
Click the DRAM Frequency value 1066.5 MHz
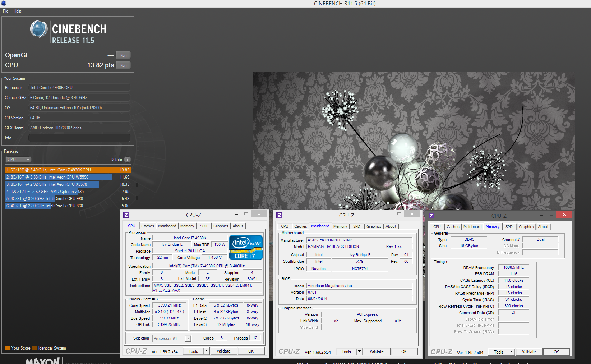coord(513,268)
